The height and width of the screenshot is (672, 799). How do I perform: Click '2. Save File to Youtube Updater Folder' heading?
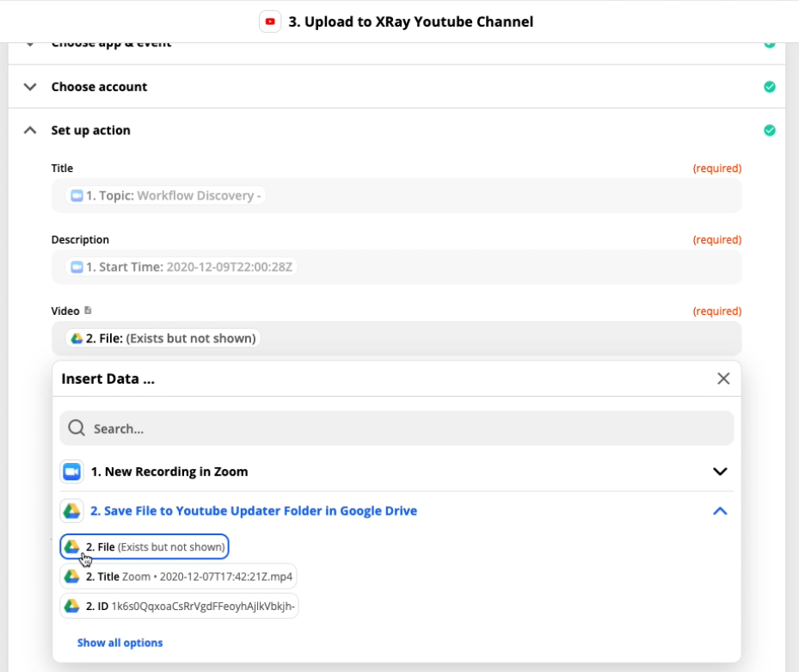tap(254, 511)
